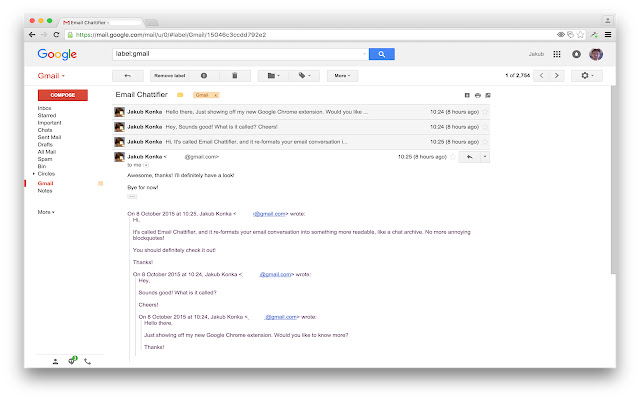Screen dimensions: 640x400
Task: Click the browser back arrow
Action: coord(32,35)
